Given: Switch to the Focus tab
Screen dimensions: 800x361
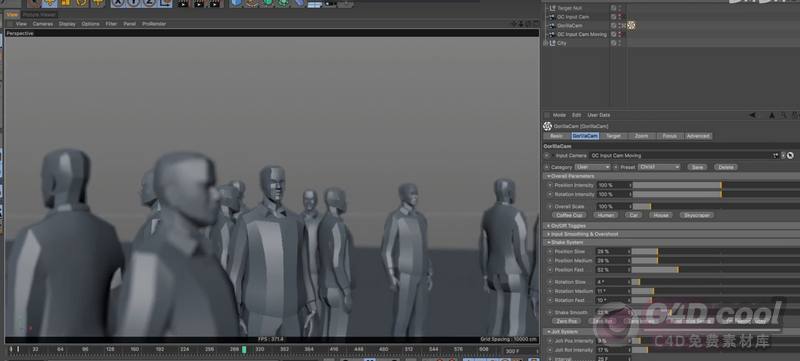Looking at the screenshot, I should click(x=669, y=136).
